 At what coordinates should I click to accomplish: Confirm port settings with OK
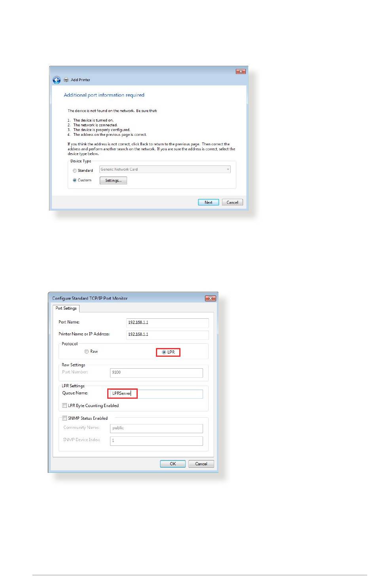[173, 464]
